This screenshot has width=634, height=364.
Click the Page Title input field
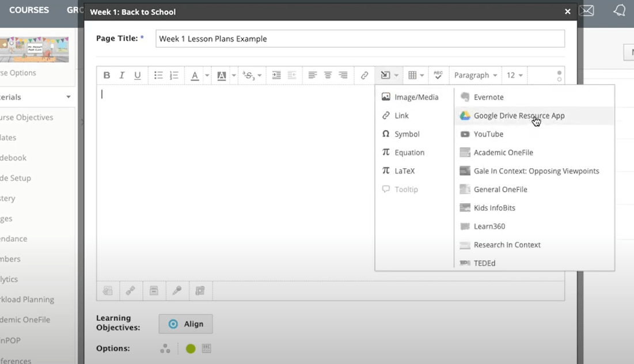359,39
